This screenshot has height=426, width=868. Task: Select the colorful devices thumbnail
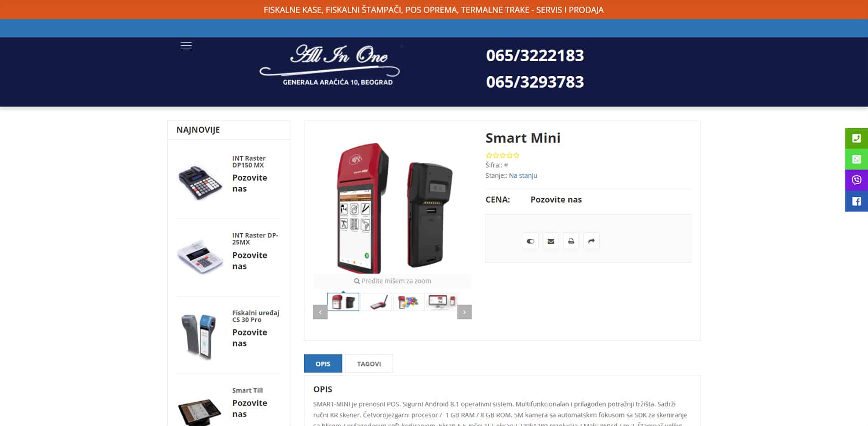[408, 302]
